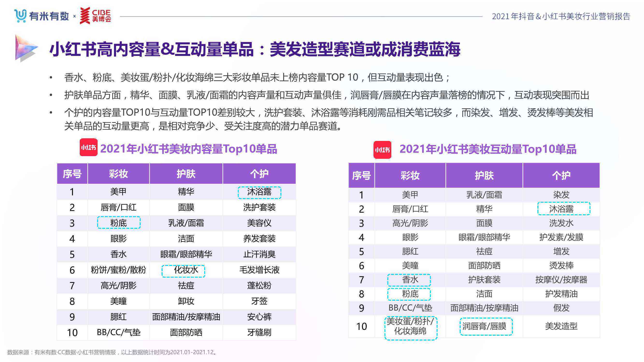Screen dimensions: 644x362
Task: Click BB/CC/气垫 in the 互动量 table's row 9
Action: (x=410, y=308)
